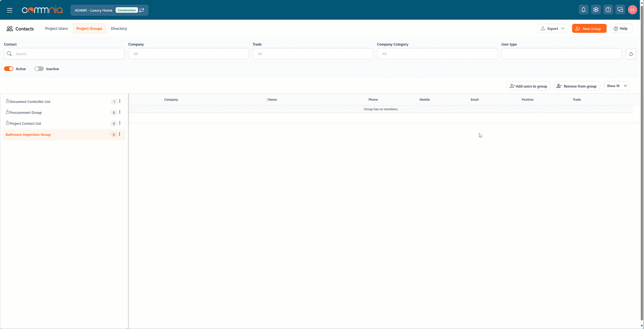Open the Company Category filter dropdown

[437, 54]
